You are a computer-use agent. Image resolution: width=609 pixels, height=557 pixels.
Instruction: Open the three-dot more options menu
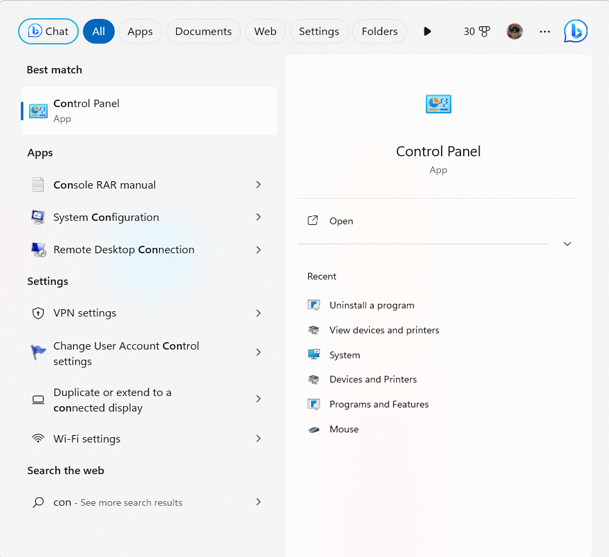545,31
